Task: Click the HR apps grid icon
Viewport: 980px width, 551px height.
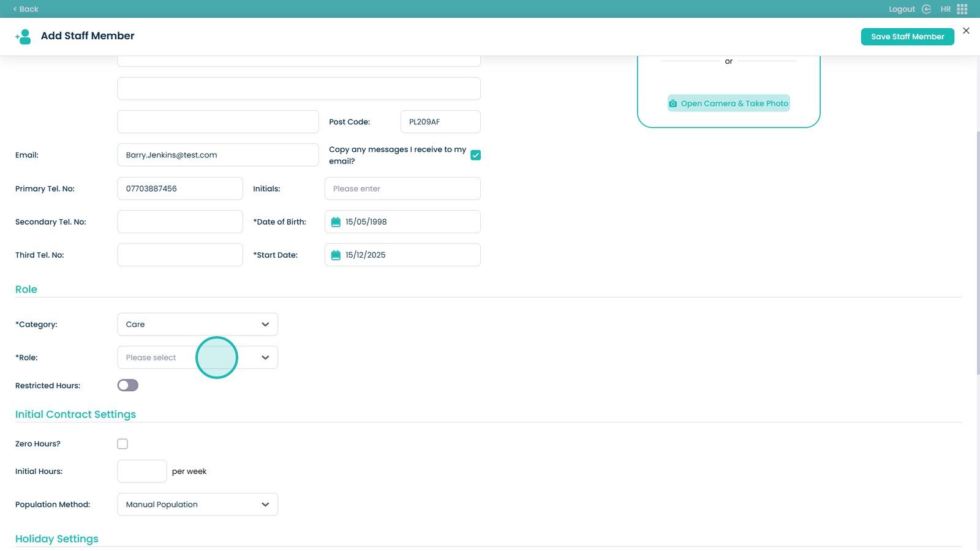Action: [x=962, y=9]
